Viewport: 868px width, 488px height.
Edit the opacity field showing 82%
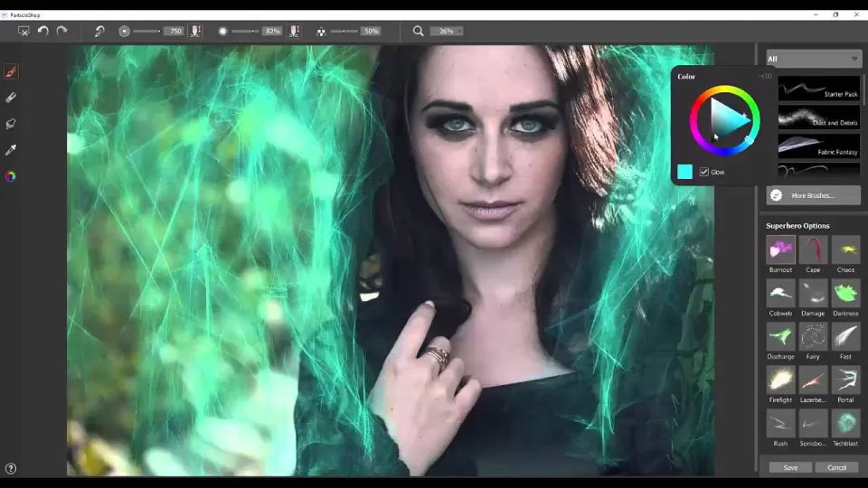pos(272,31)
